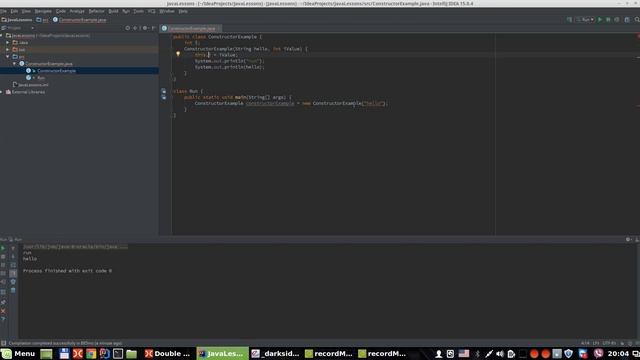This screenshot has width=640, height=360.
Task: Click the "hello" string argument in editor
Action: pyautogui.click(x=373, y=103)
